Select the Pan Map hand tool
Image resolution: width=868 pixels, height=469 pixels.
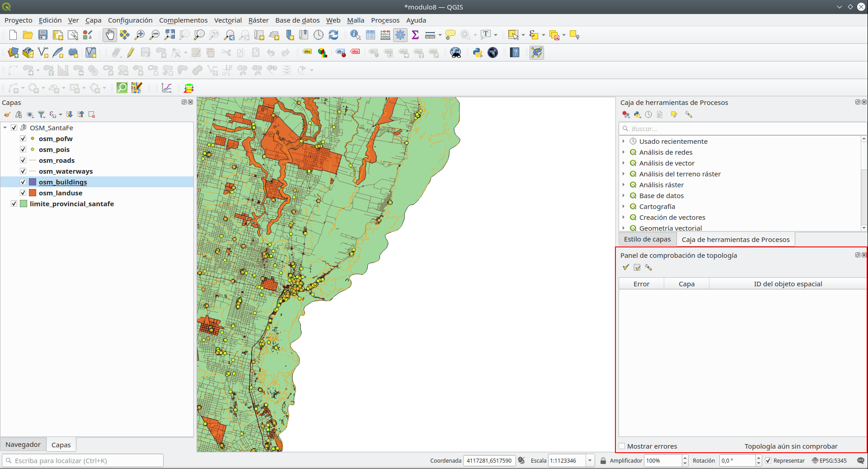(110, 35)
